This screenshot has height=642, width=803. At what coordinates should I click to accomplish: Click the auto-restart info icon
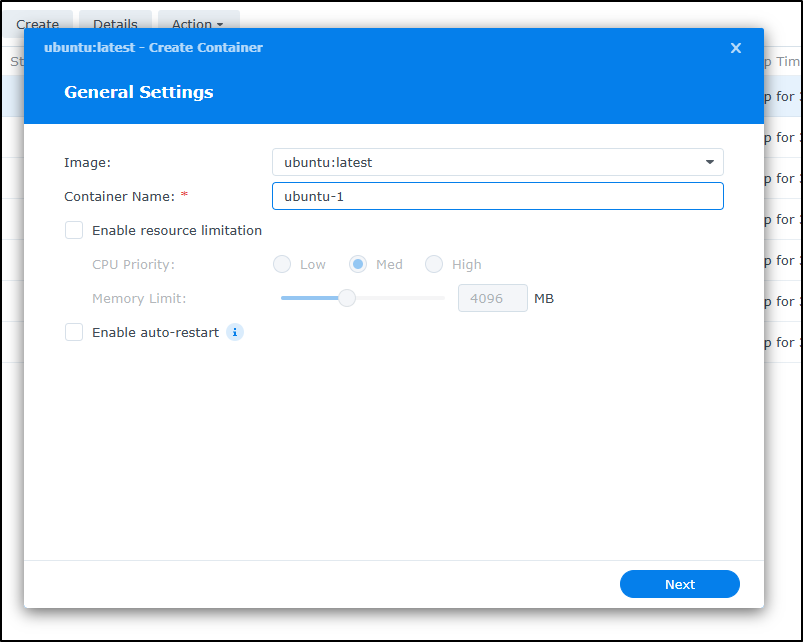click(235, 332)
